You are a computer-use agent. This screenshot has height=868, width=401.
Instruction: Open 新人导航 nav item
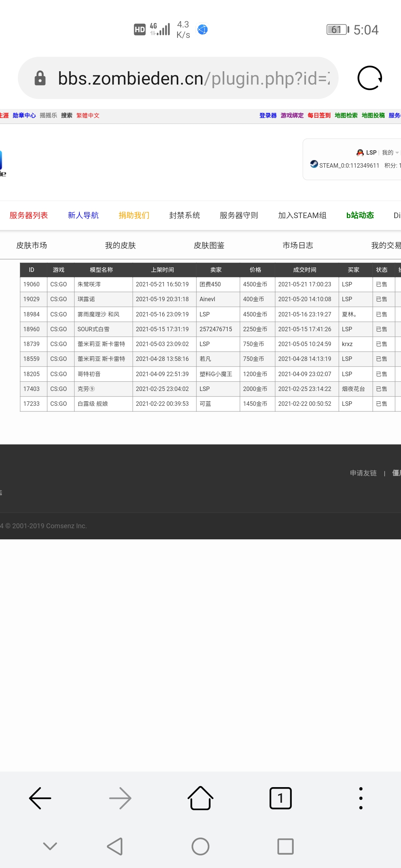[x=83, y=215]
